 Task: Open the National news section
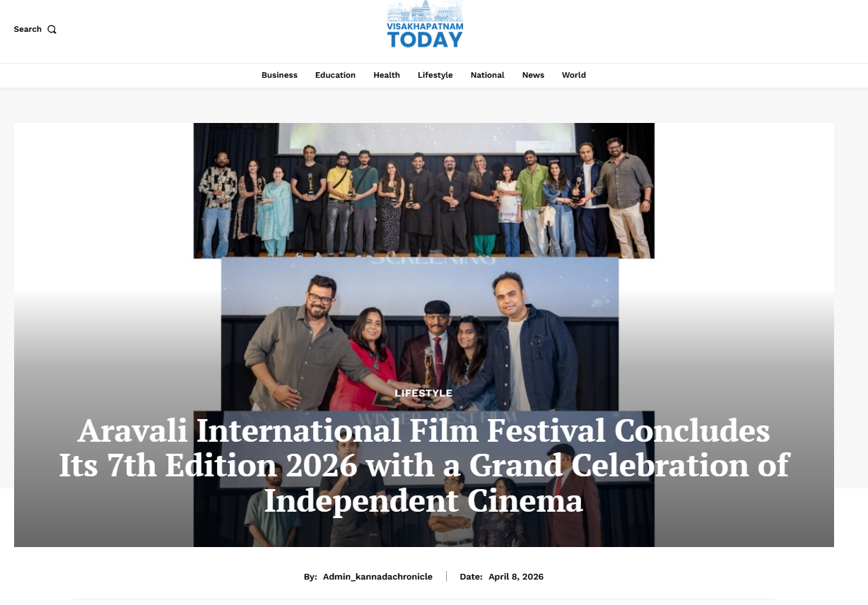pyautogui.click(x=488, y=75)
